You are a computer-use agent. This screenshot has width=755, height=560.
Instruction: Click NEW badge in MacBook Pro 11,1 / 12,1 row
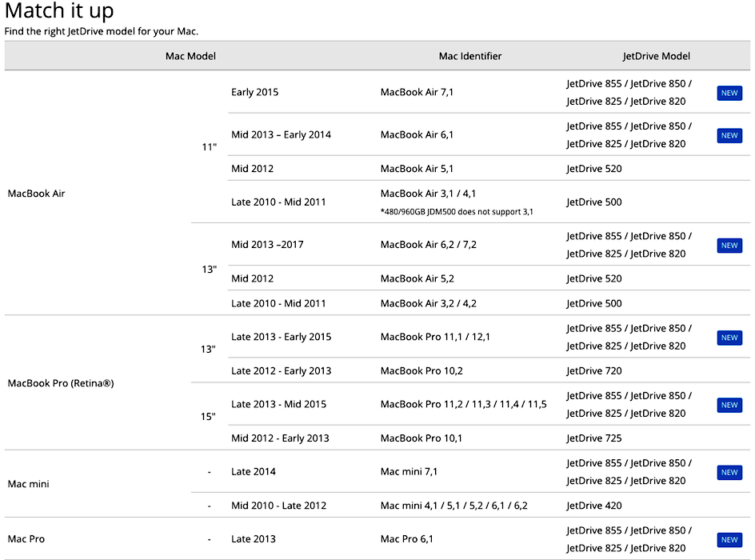point(729,338)
